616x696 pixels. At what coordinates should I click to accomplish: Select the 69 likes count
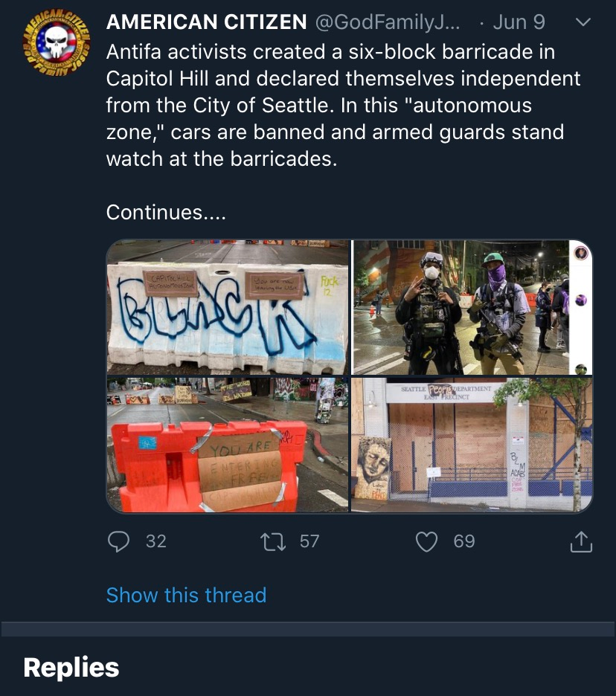[x=464, y=541]
